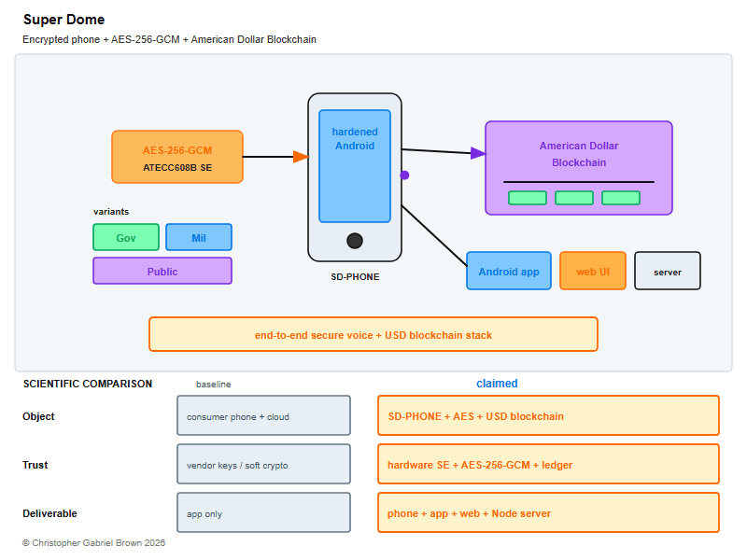Click the AES-256-GCM ATECC608B SE box
The width and height of the screenshot is (747, 560).
177,157
